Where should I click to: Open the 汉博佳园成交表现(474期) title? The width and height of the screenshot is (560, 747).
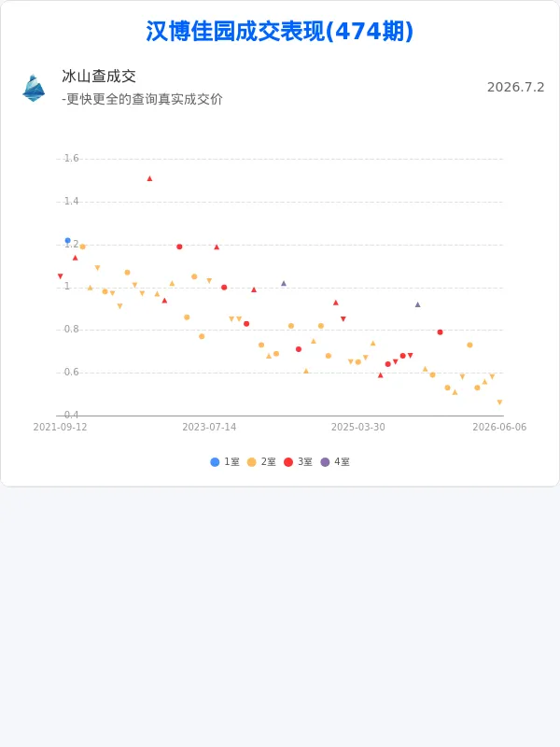click(x=279, y=32)
